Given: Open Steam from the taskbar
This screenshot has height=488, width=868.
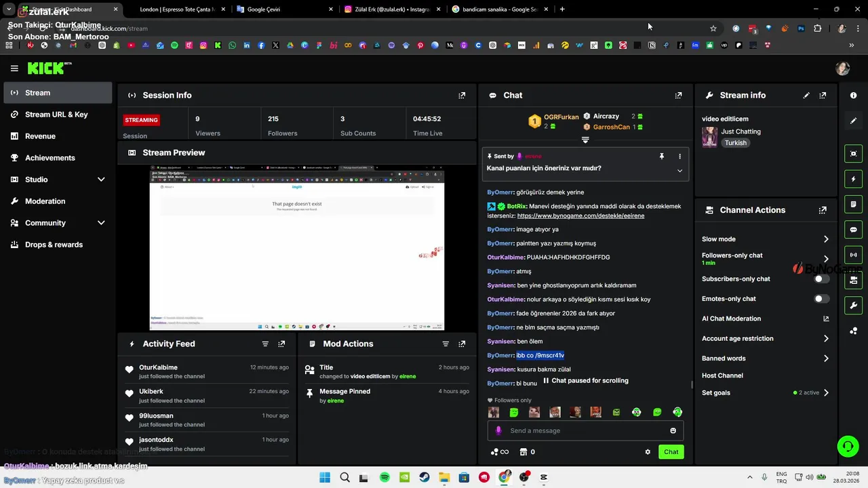Looking at the screenshot, I should coord(425,477).
